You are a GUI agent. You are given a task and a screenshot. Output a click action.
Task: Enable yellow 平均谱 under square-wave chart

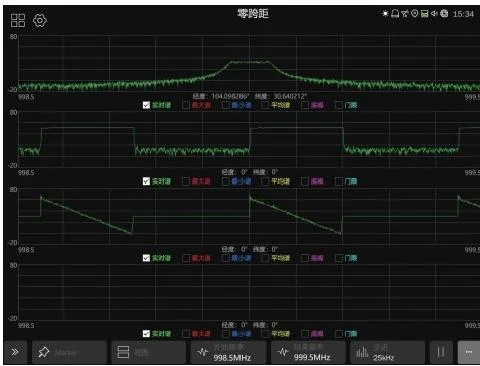point(265,181)
